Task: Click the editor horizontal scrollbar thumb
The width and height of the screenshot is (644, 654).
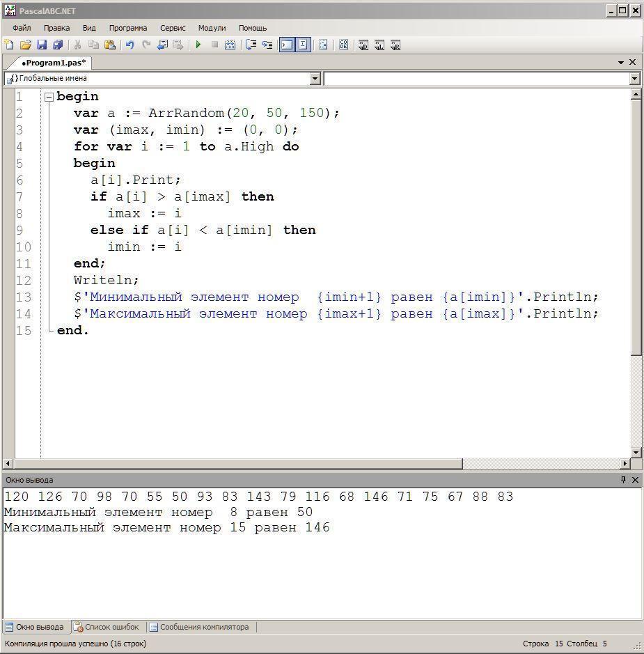Action: point(237,464)
